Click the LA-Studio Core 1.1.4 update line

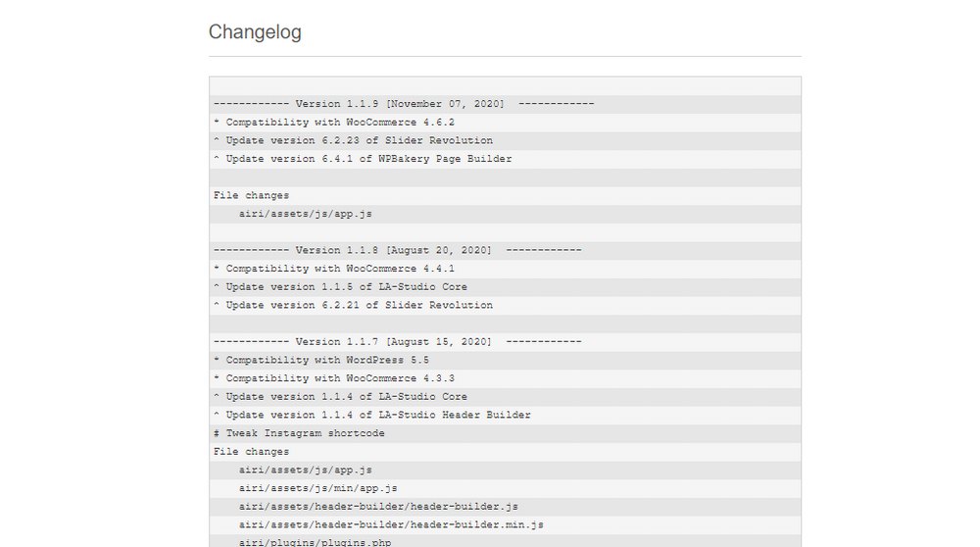tap(340, 397)
